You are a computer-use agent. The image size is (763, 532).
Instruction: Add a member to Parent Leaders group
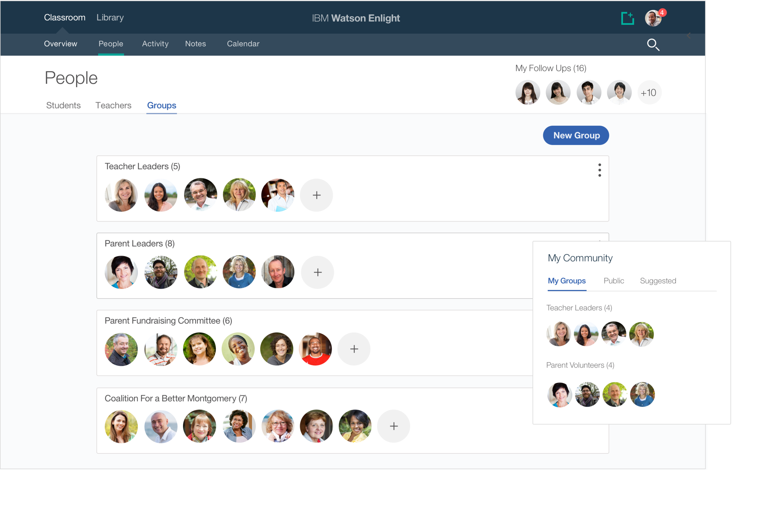(x=317, y=272)
